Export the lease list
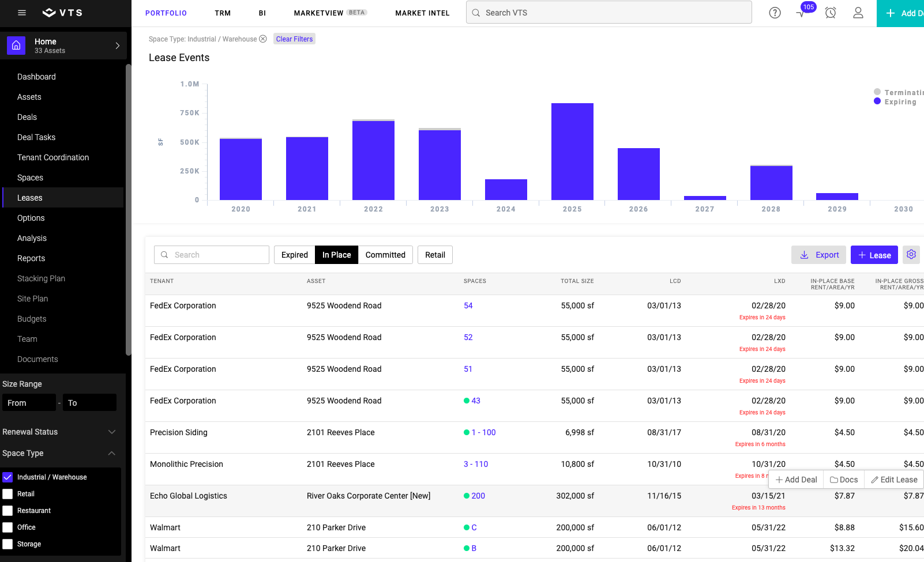 (x=819, y=255)
